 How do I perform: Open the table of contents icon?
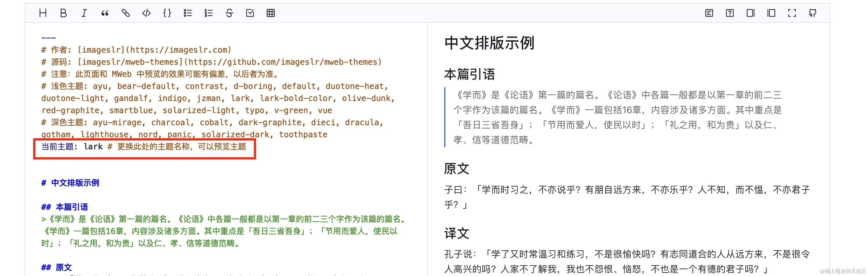[709, 13]
